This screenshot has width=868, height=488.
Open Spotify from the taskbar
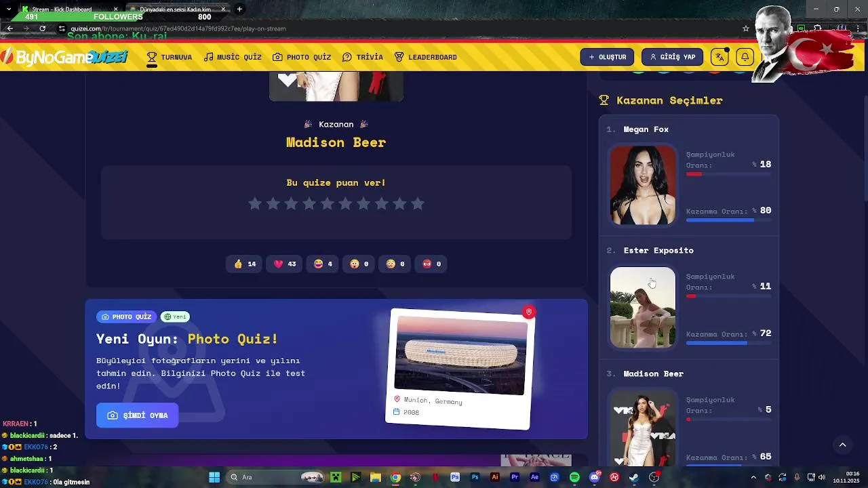click(x=574, y=477)
